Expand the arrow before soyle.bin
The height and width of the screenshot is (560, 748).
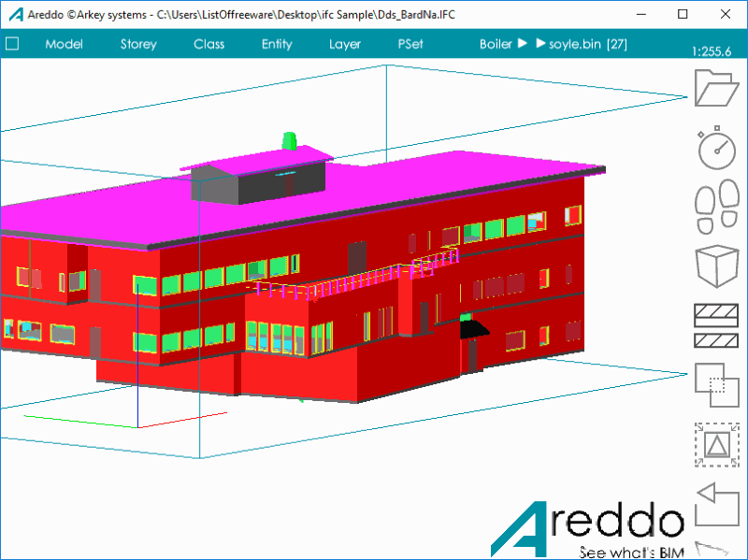point(540,43)
